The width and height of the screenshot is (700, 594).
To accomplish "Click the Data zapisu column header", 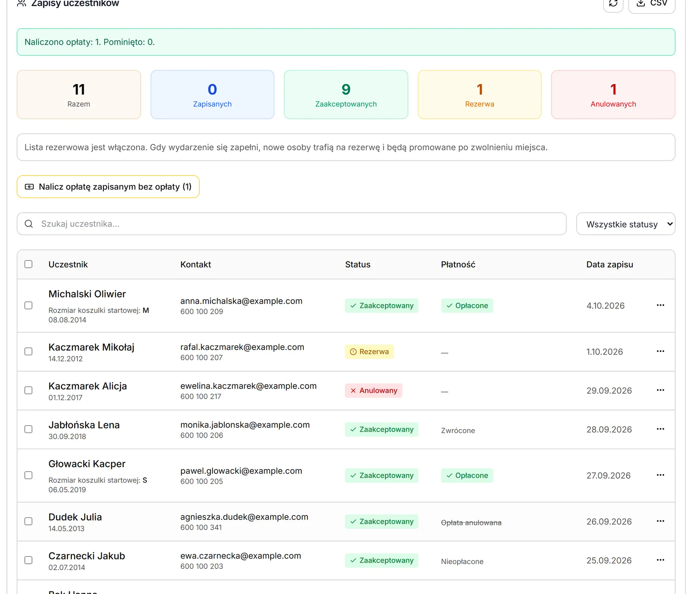I will click(610, 264).
